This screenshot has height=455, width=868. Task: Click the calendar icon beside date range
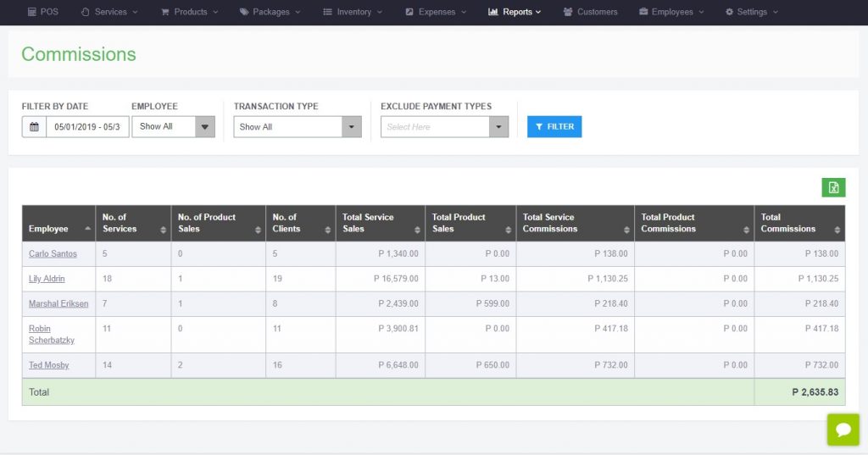[34, 127]
